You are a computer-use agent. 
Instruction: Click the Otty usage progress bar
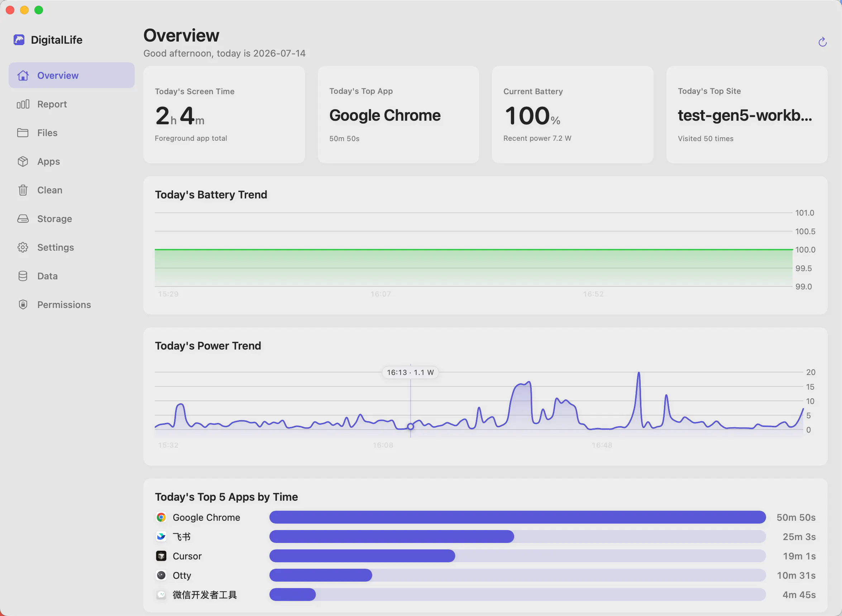[x=517, y=576]
